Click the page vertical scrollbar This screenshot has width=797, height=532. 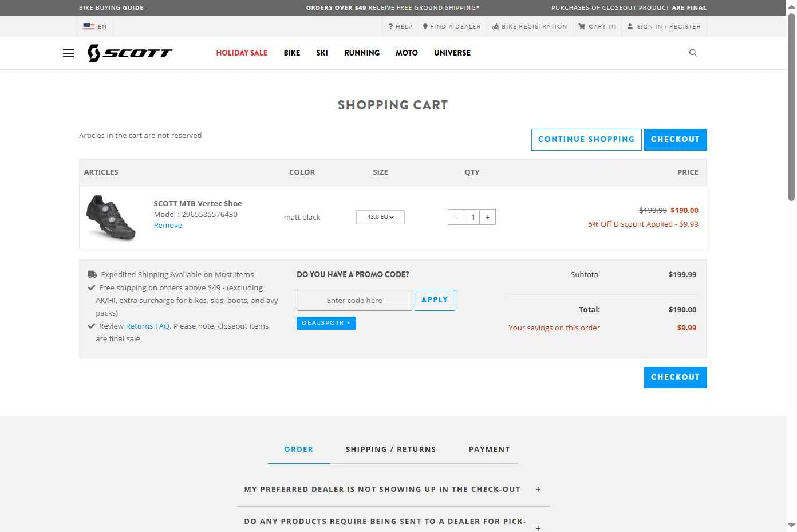(792, 107)
